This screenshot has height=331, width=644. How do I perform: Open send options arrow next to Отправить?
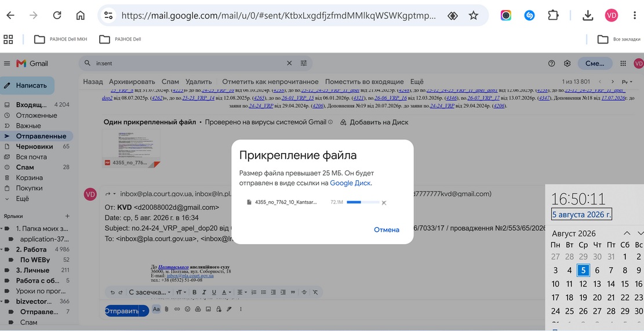tap(143, 311)
